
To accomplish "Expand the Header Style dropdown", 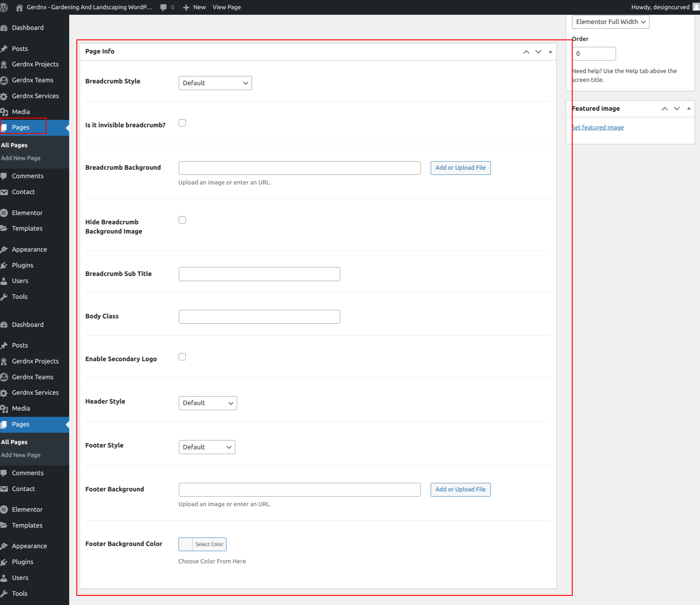I will 208,403.
